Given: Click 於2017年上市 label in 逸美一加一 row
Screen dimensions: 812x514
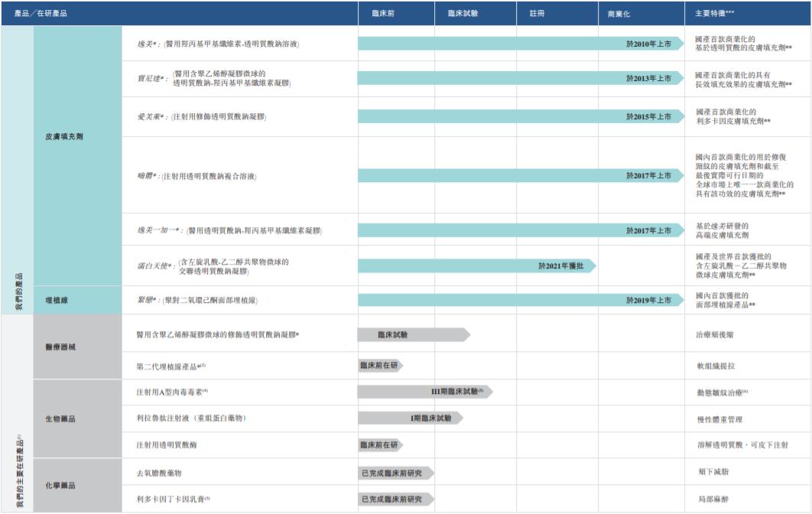Looking at the screenshot, I should point(648,230).
